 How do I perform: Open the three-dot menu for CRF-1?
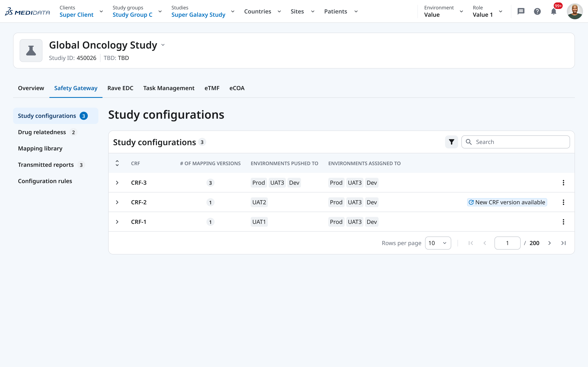tap(564, 222)
